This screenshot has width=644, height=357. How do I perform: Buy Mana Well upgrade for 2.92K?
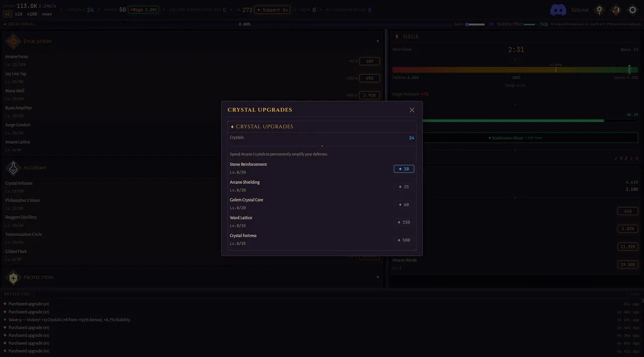point(369,95)
